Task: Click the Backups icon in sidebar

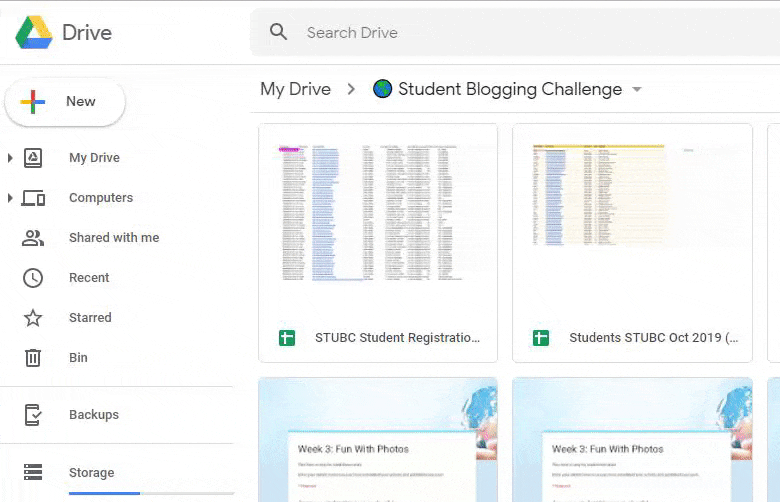Action: click(33, 415)
